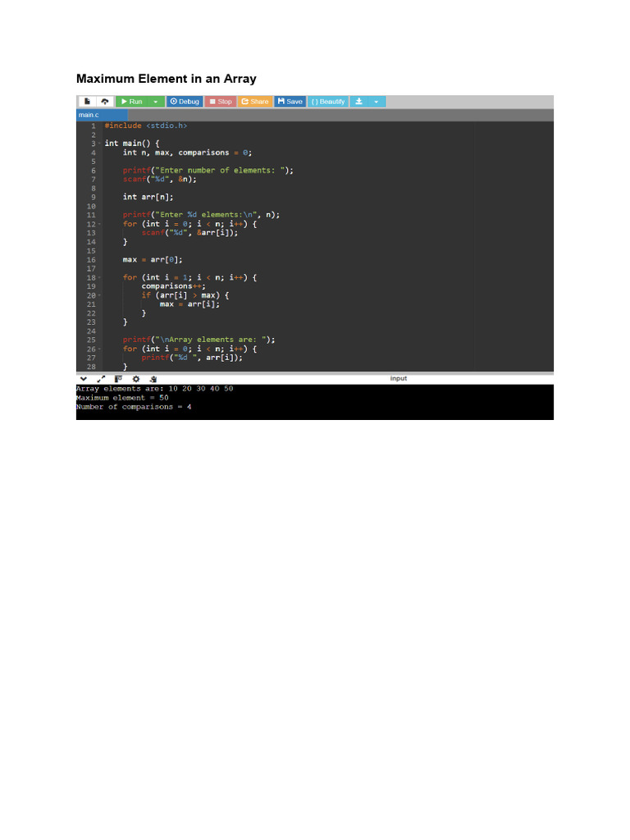Collapse console with the chevron-down icon
630x840 pixels.
click(x=84, y=379)
